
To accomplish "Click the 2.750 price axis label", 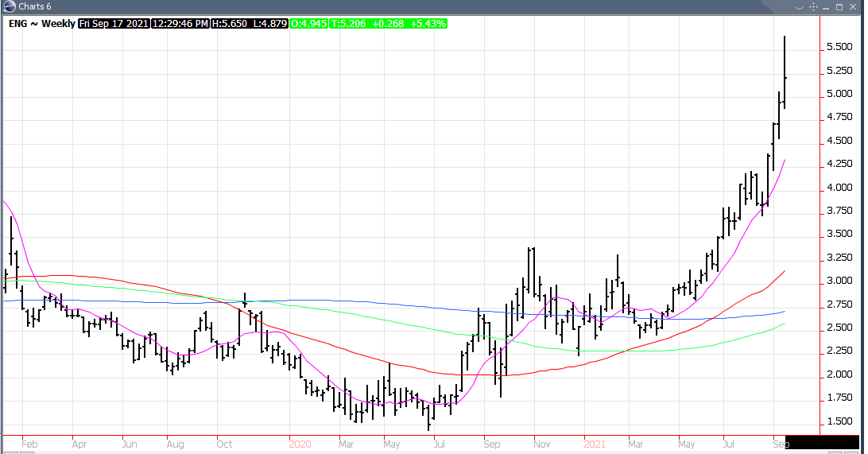I will [839, 305].
